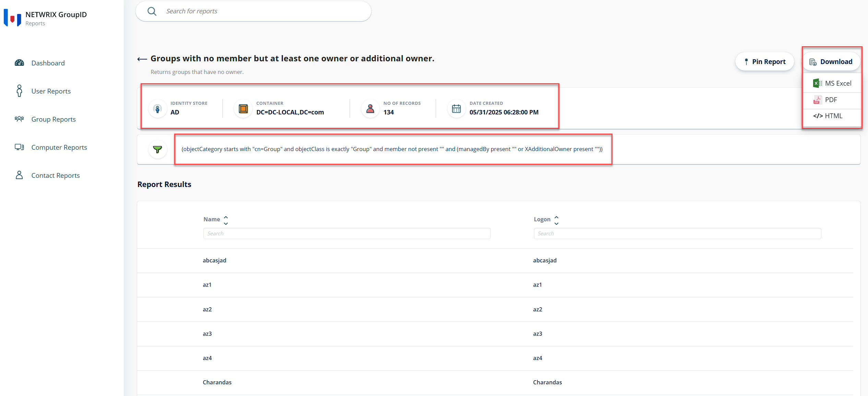
Task: Select the az3 name cell
Action: 207,334
